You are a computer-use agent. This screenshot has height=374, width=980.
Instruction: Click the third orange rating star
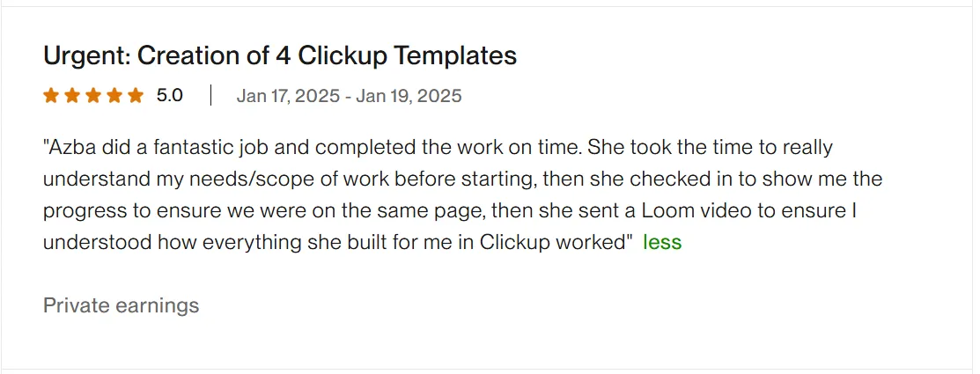pyautogui.click(x=92, y=96)
